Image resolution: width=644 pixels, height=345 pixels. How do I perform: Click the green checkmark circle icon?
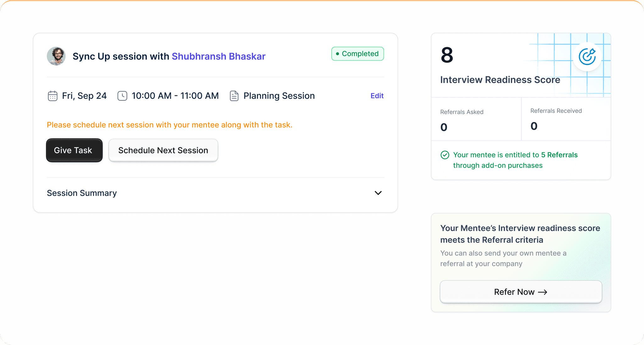[445, 155]
